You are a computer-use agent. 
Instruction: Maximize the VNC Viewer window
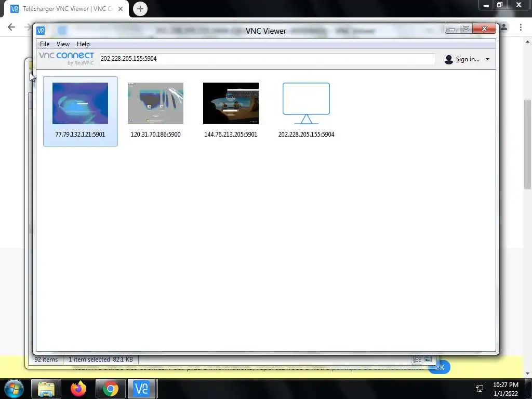tap(466, 29)
